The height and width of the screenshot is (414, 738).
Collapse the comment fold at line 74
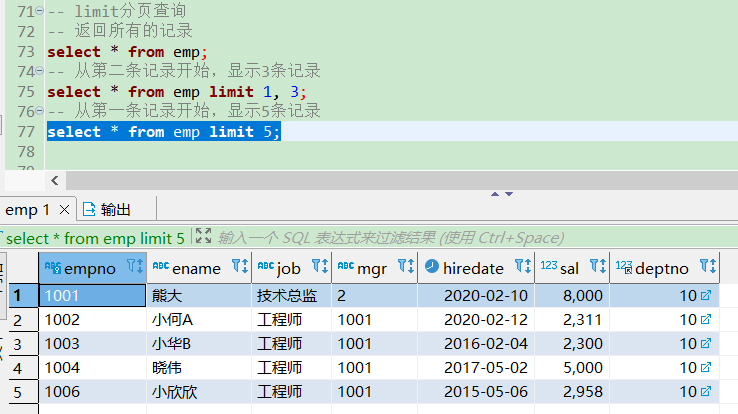coord(40,71)
